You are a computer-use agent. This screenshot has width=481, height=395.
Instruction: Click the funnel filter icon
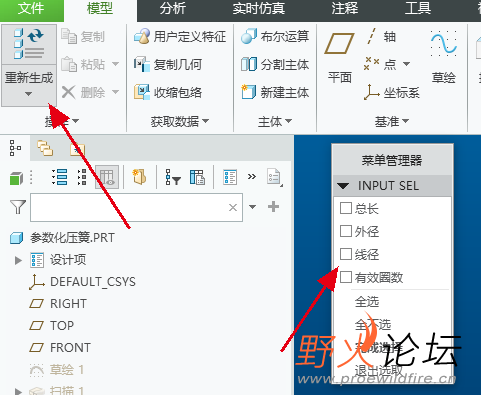[18, 207]
